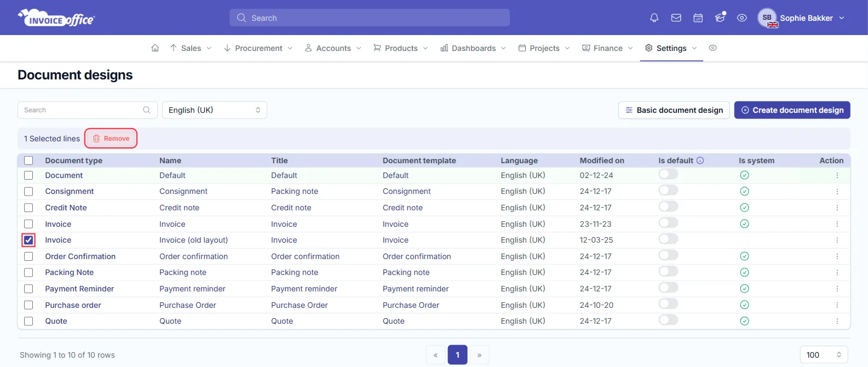Image resolution: width=868 pixels, height=367 pixels.
Task: Toggle Is default for Invoice (old layout) row
Action: click(x=668, y=239)
